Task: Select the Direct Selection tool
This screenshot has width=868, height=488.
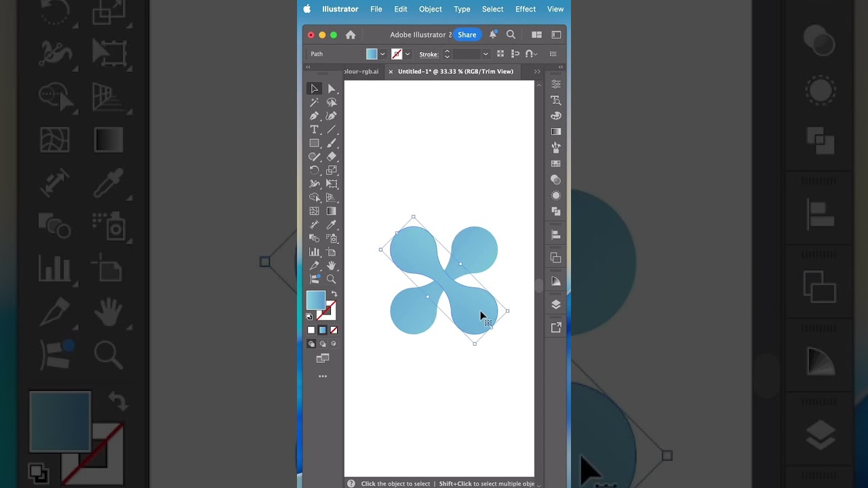Action: click(x=332, y=89)
